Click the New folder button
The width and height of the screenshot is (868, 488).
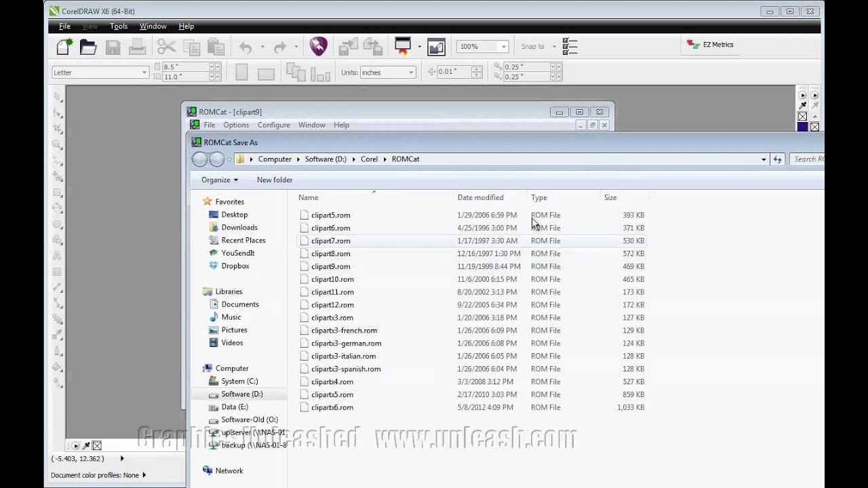pos(275,180)
